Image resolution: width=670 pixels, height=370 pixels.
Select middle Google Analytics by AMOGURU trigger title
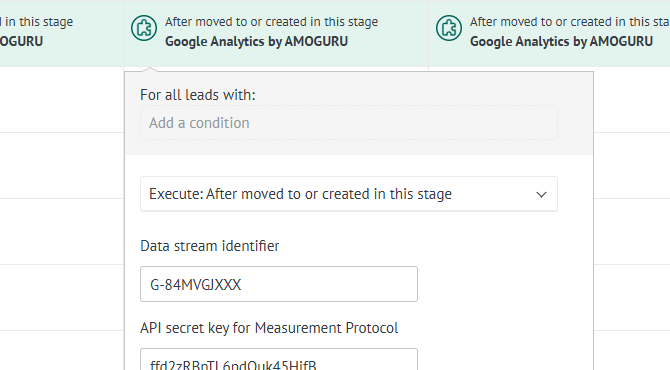[256, 41]
